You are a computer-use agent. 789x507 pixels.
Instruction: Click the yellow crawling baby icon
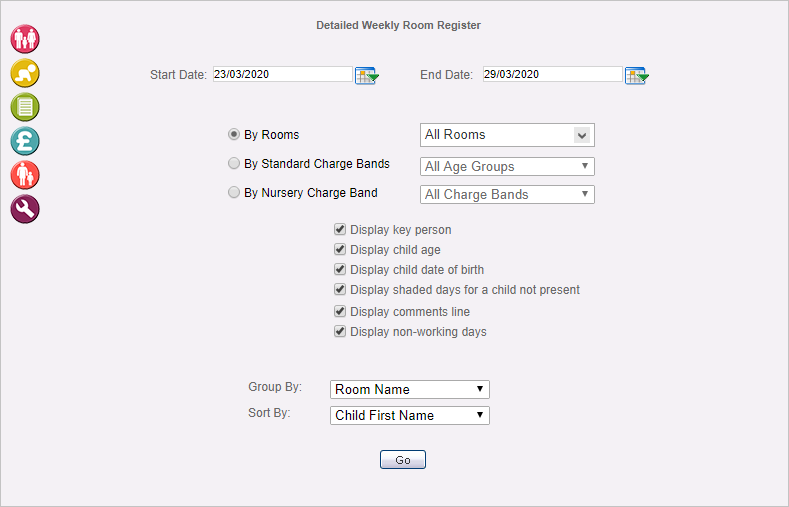[x=25, y=73]
